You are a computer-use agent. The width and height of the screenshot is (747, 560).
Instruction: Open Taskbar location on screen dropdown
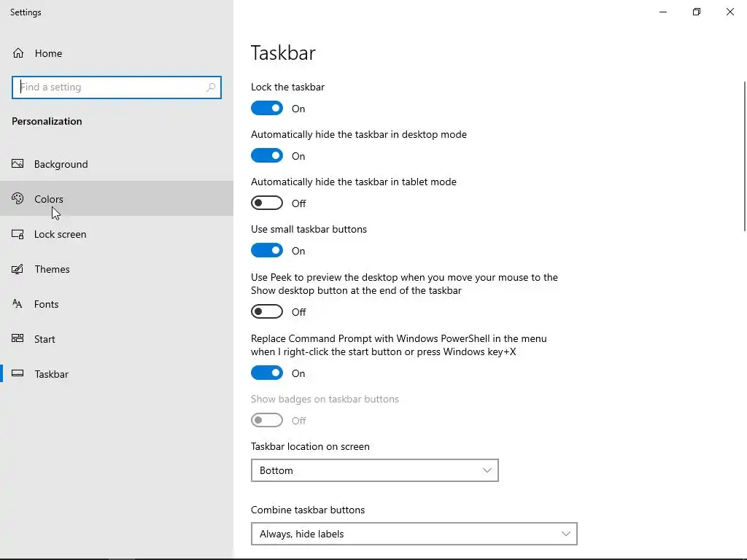(x=374, y=470)
